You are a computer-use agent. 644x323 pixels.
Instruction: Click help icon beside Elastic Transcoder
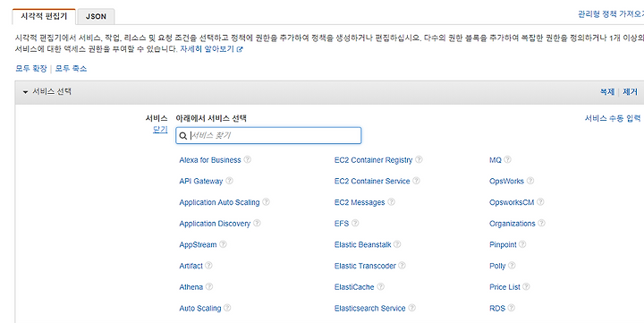tap(402, 266)
